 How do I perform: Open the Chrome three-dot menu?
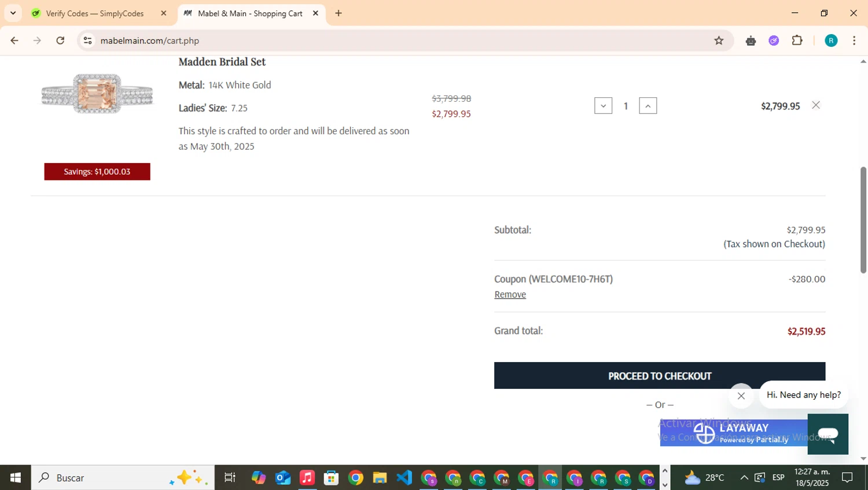click(x=854, y=40)
